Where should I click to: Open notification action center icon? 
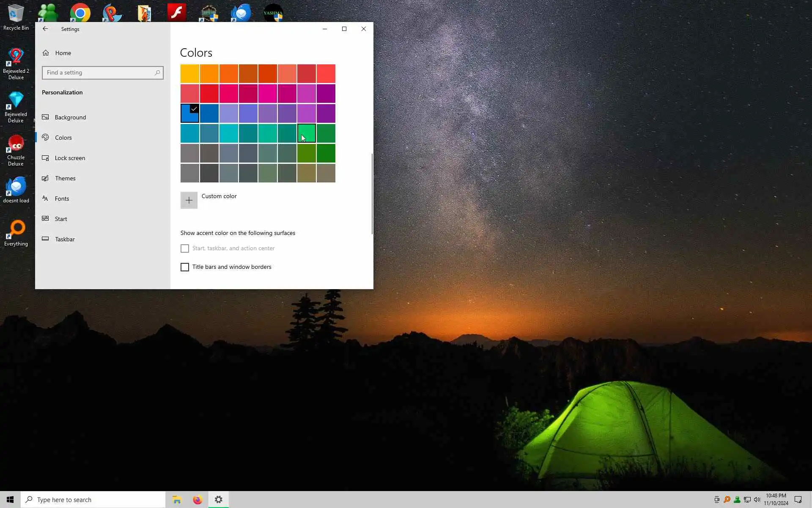click(x=798, y=500)
